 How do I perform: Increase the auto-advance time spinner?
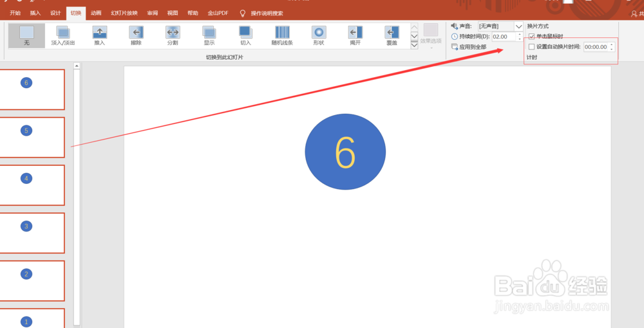click(612, 44)
